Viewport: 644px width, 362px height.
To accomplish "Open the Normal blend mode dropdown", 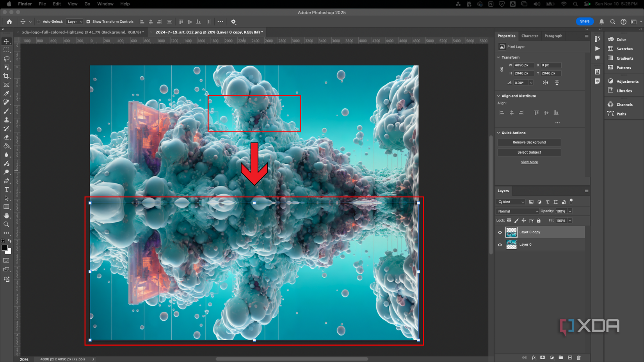I will click(x=518, y=211).
